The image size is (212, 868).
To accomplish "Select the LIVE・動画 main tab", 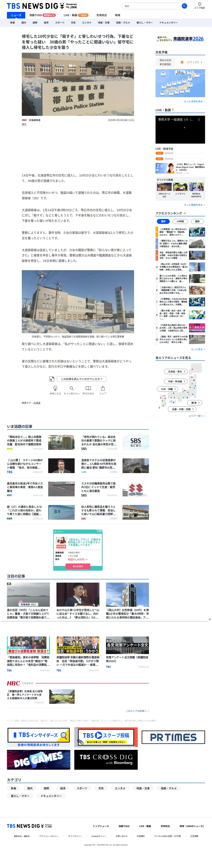I will click(76, 15).
